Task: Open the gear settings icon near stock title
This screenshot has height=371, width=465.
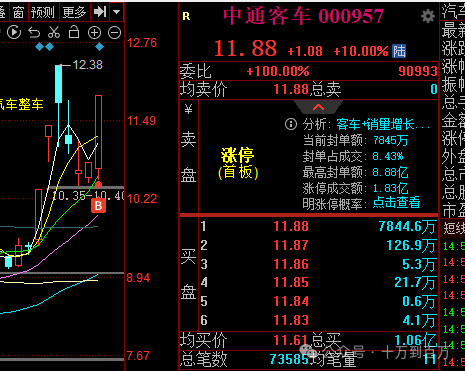Action: 428,16
